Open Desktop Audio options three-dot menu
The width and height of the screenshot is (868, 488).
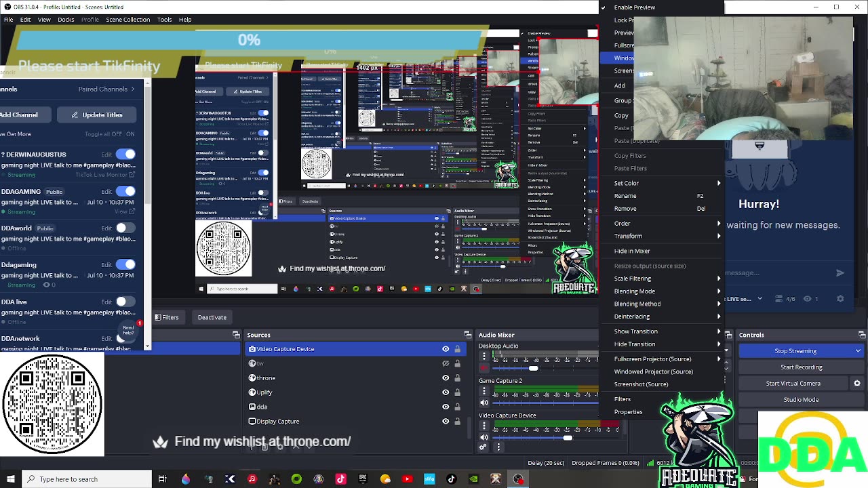coord(484,356)
